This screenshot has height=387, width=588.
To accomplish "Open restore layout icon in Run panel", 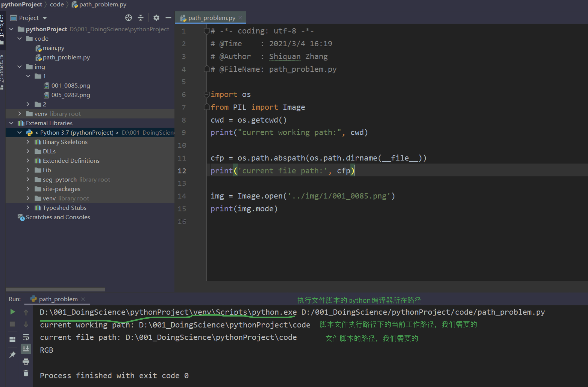I will coord(12,339).
